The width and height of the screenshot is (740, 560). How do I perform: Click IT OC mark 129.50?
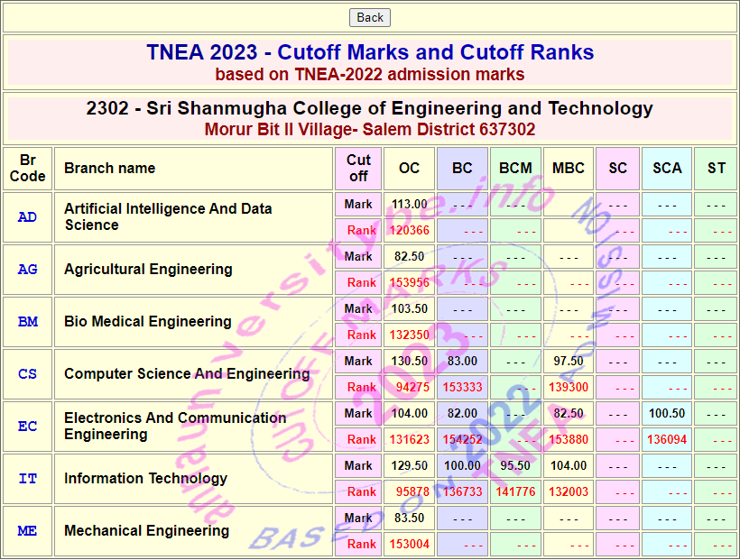(409, 466)
